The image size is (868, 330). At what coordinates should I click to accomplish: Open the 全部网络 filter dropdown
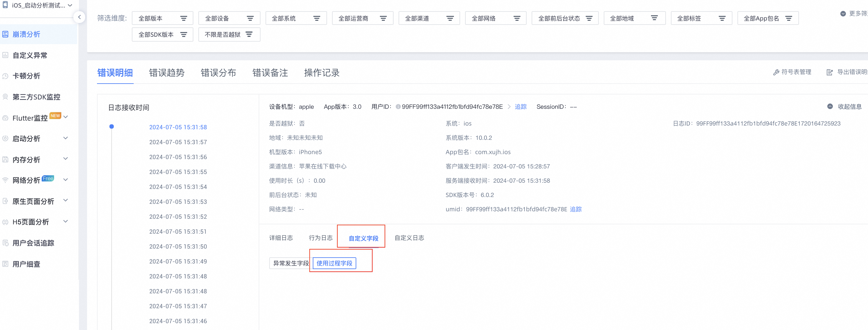[496, 18]
